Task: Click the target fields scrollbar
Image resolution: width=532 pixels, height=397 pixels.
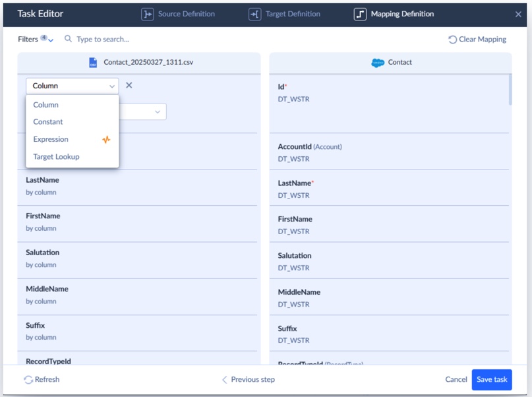Action: click(510, 90)
